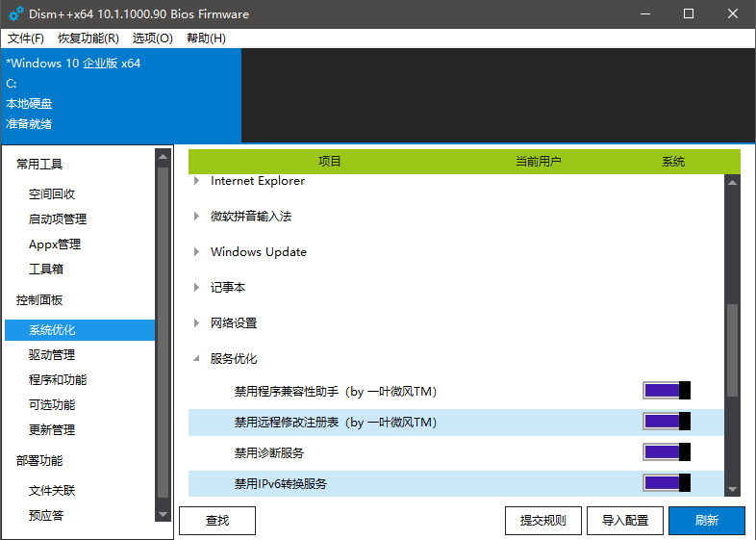The image size is (756, 540).
Task: Click the 控制面板 section header
Action: pyautogui.click(x=39, y=300)
